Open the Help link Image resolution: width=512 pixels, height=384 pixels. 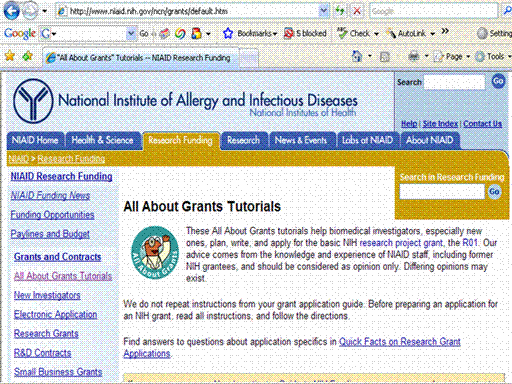pyautogui.click(x=409, y=124)
